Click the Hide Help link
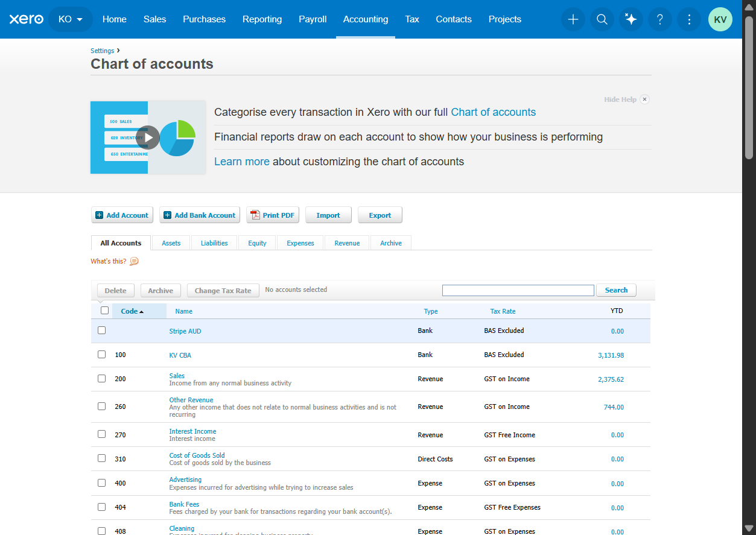The width and height of the screenshot is (756, 535). pyautogui.click(x=620, y=100)
